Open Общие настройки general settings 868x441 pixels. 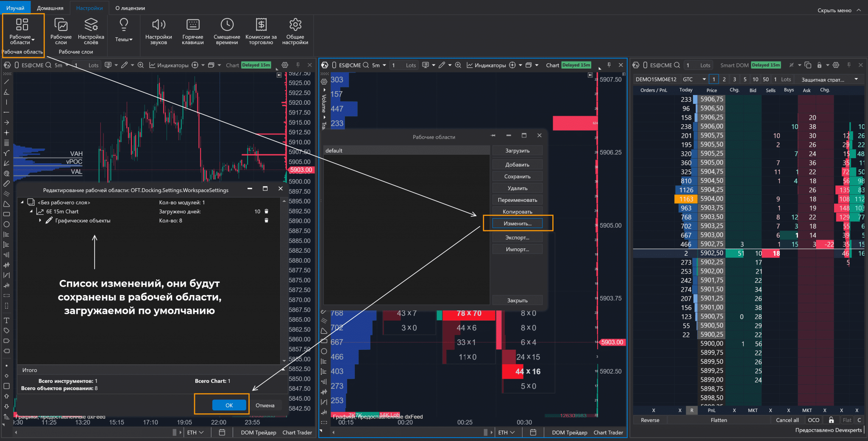coord(295,31)
